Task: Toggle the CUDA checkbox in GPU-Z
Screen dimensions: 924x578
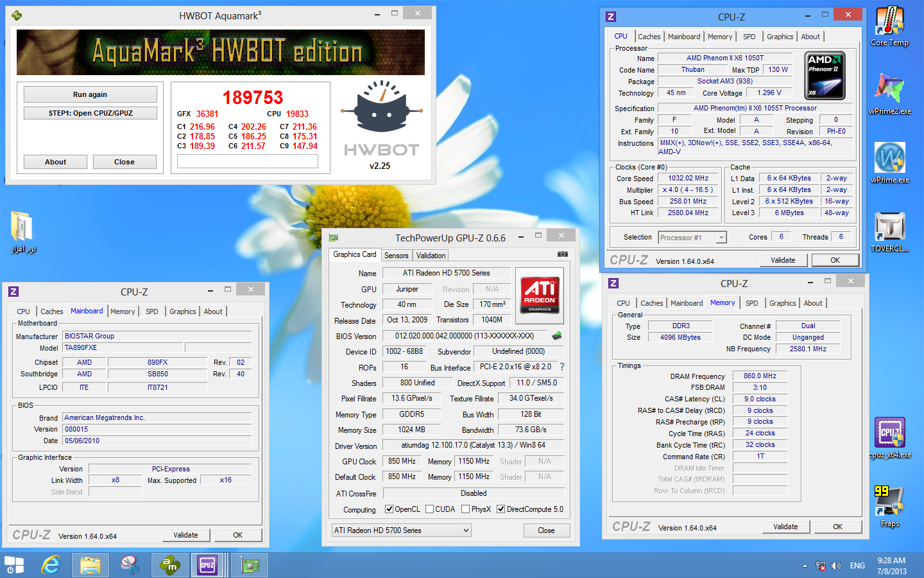Action: point(430,509)
